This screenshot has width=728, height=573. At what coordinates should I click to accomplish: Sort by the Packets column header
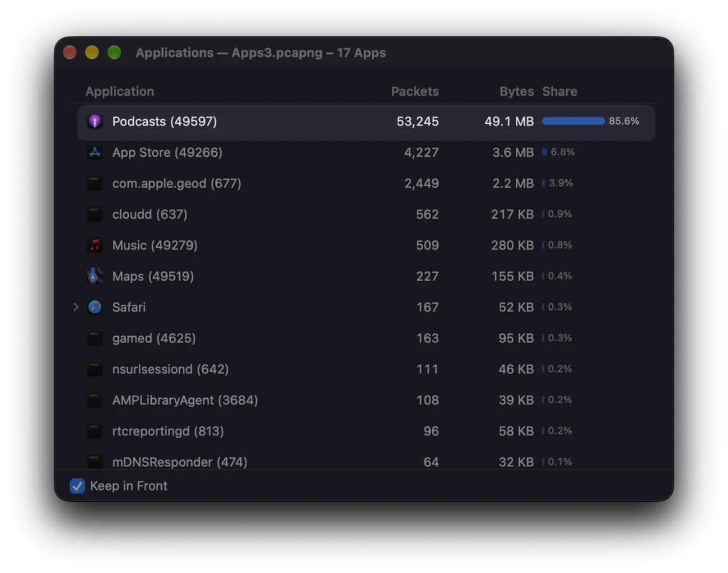pos(415,91)
